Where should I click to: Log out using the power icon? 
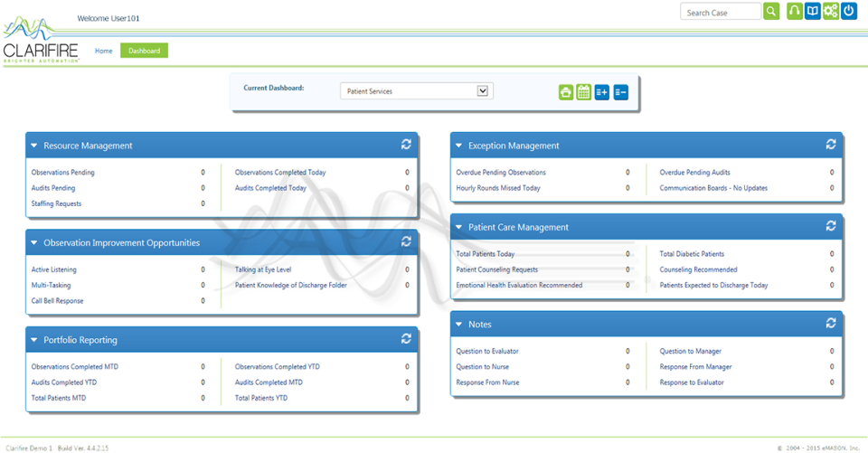[x=849, y=11]
